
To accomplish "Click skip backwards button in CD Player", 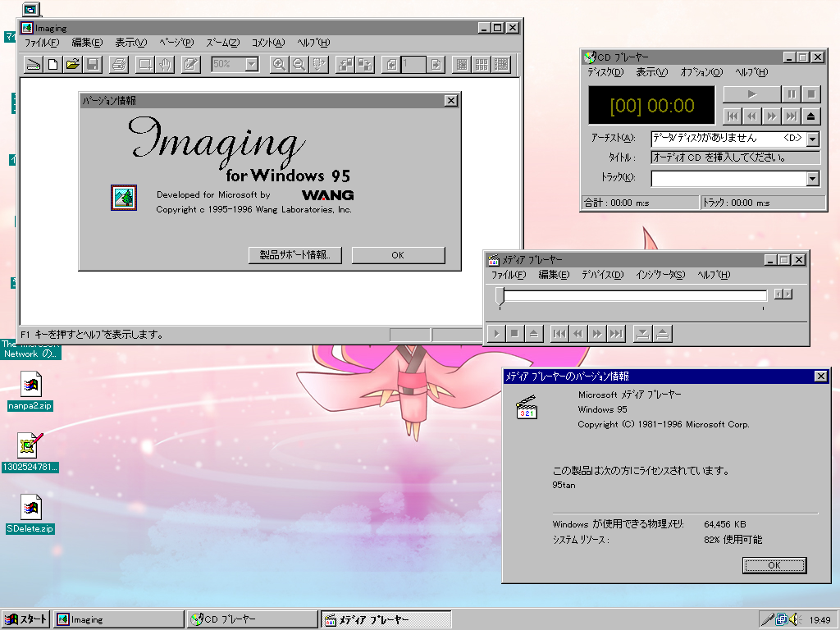I will click(x=752, y=116).
